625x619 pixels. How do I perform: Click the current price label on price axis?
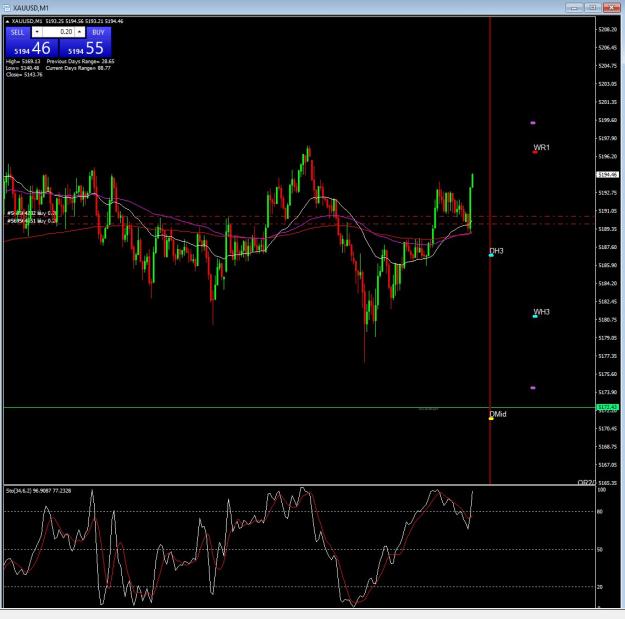(x=607, y=175)
